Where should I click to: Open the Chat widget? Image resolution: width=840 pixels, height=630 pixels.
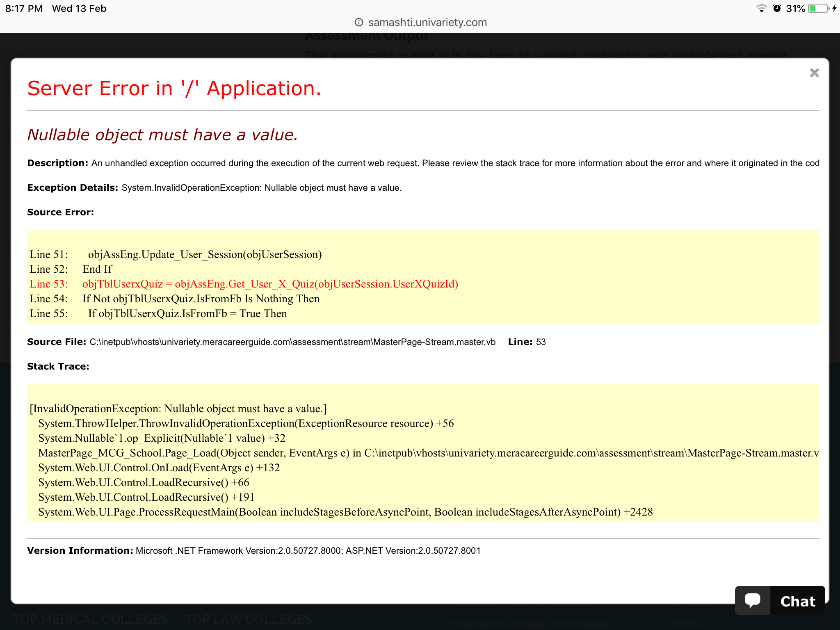780,600
